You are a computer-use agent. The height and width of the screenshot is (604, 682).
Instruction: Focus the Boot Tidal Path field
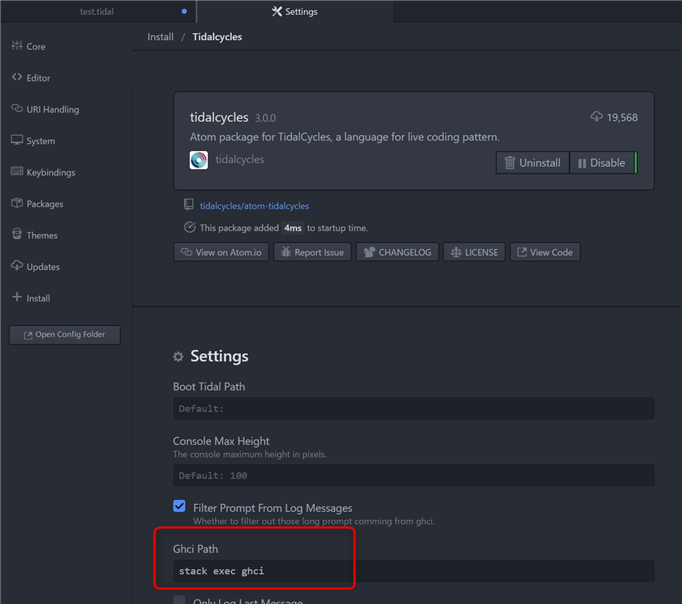(414, 409)
